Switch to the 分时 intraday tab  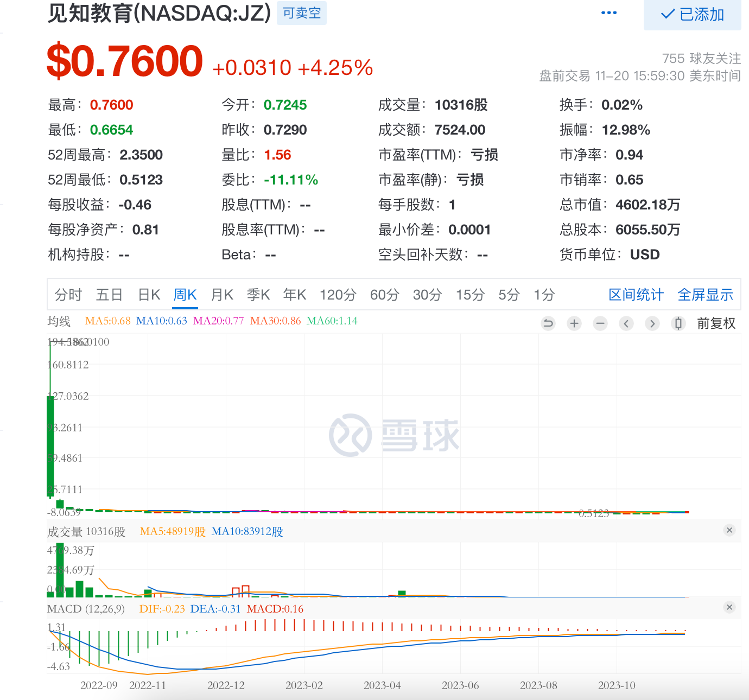tap(68, 295)
